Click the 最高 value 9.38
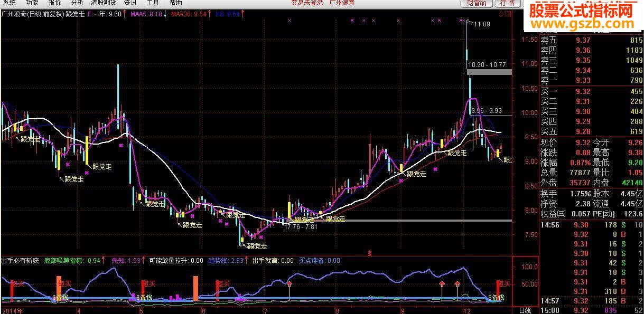The image size is (644, 314). (x=635, y=152)
